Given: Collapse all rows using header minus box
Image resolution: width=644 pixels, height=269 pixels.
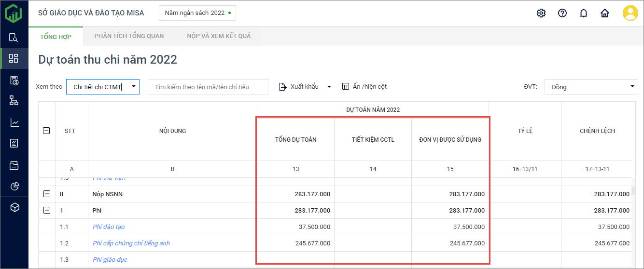Looking at the screenshot, I should click(47, 131).
